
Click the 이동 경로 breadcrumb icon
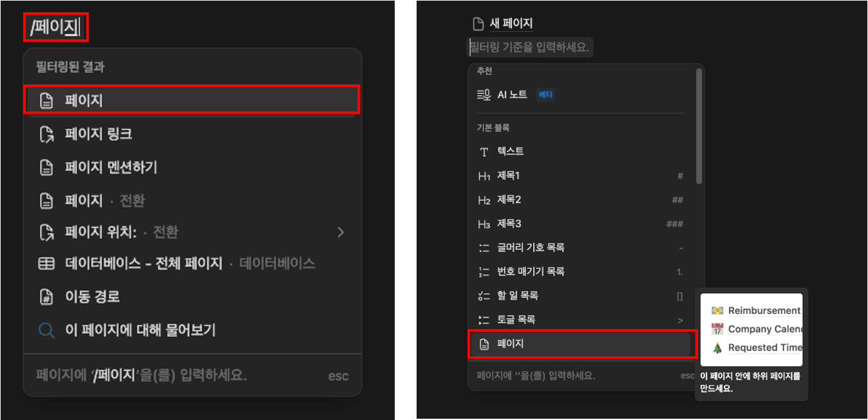point(46,297)
